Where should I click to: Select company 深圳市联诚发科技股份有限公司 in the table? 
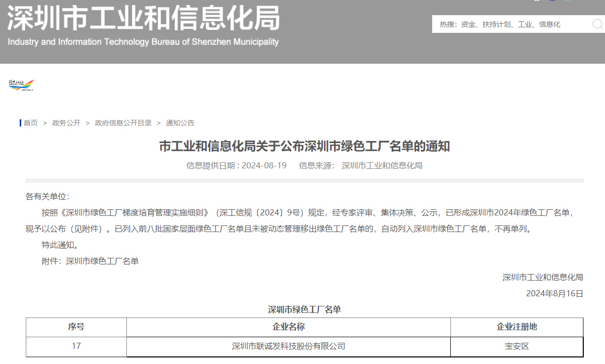click(x=288, y=347)
